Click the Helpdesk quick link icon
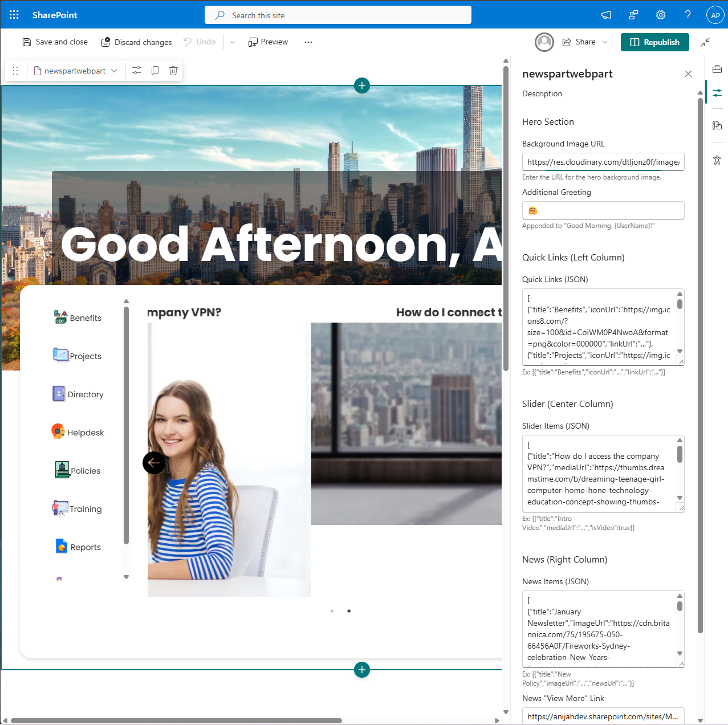This screenshot has width=728, height=725. (58, 431)
